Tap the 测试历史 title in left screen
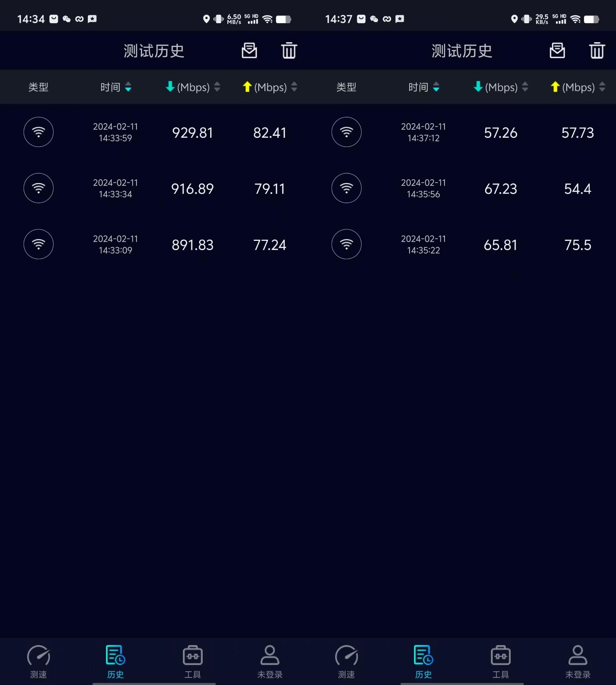Image resolution: width=616 pixels, height=685 pixels. [x=154, y=51]
